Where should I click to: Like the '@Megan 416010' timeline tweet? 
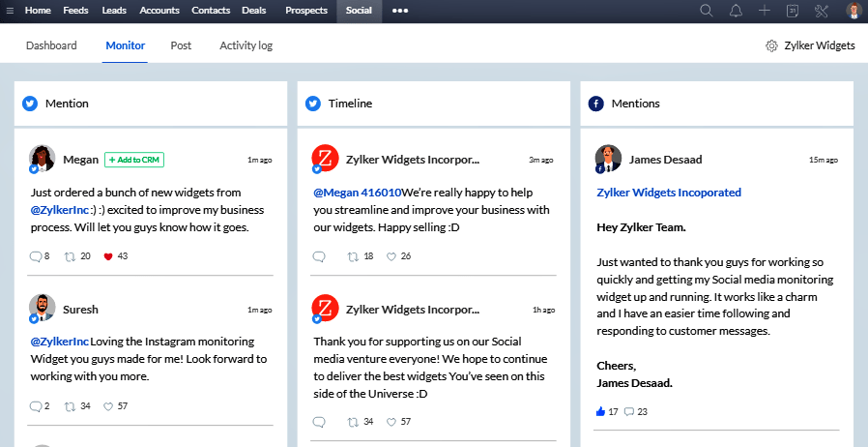pos(391,256)
